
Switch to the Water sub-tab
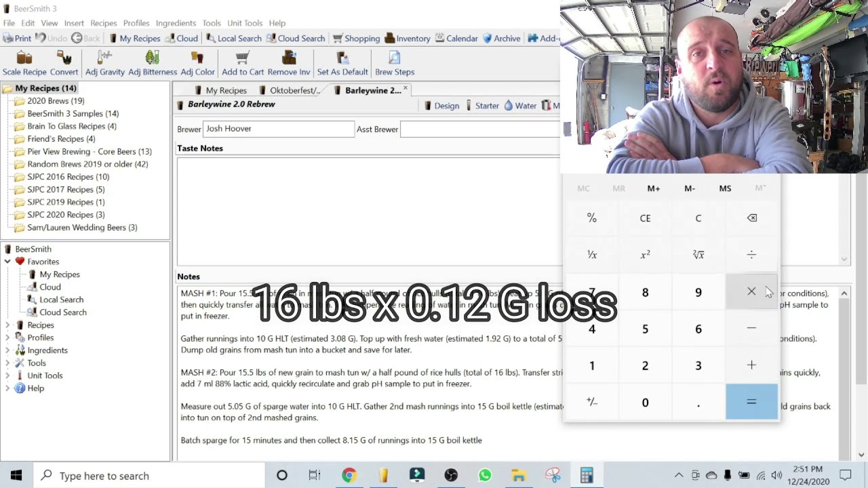coord(520,106)
